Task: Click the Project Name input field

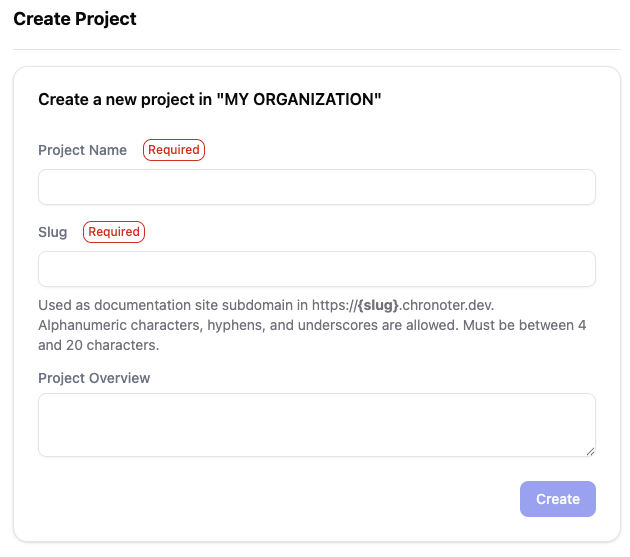Action: click(x=316, y=187)
